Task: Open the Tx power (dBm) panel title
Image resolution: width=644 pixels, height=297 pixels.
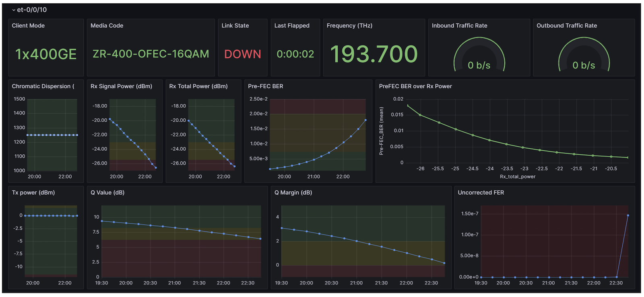Action: (33, 193)
